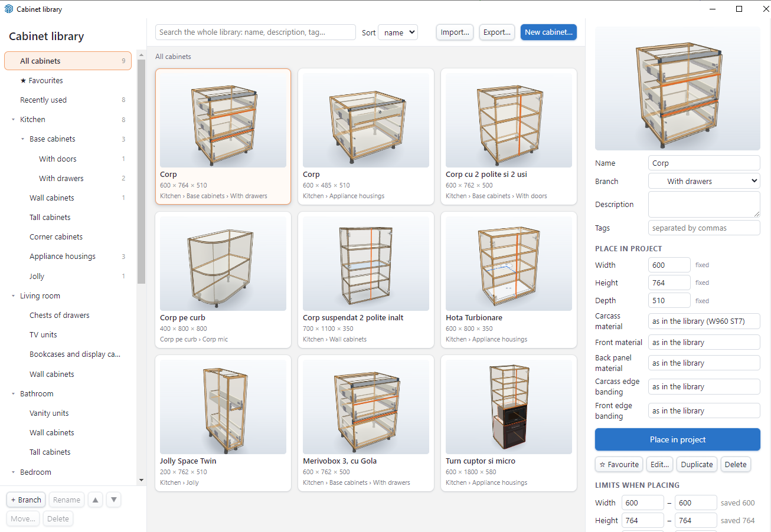Click the Import... button
Image resolution: width=771 pixels, height=532 pixels.
(x=455, y=32)
